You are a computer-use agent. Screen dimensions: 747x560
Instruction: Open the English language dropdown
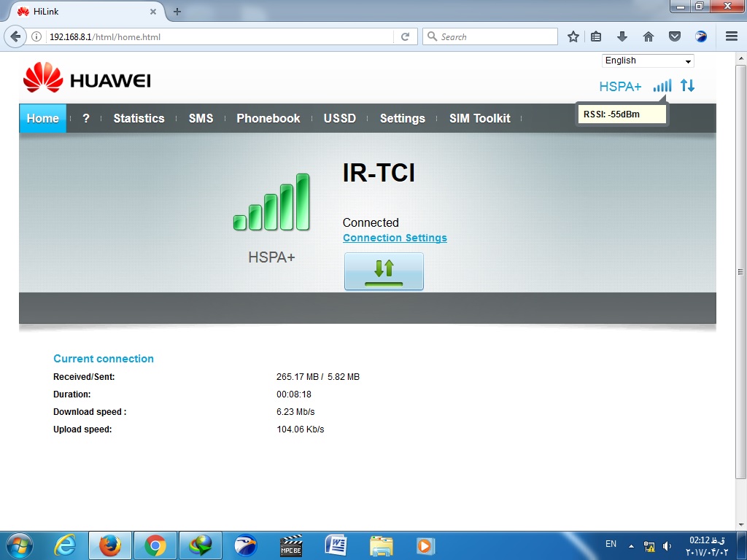click(x=648, y=61)
